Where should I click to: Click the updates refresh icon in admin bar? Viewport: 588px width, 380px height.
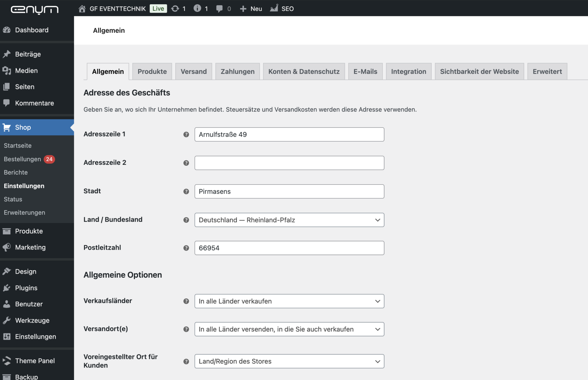(x=175, y=9)
